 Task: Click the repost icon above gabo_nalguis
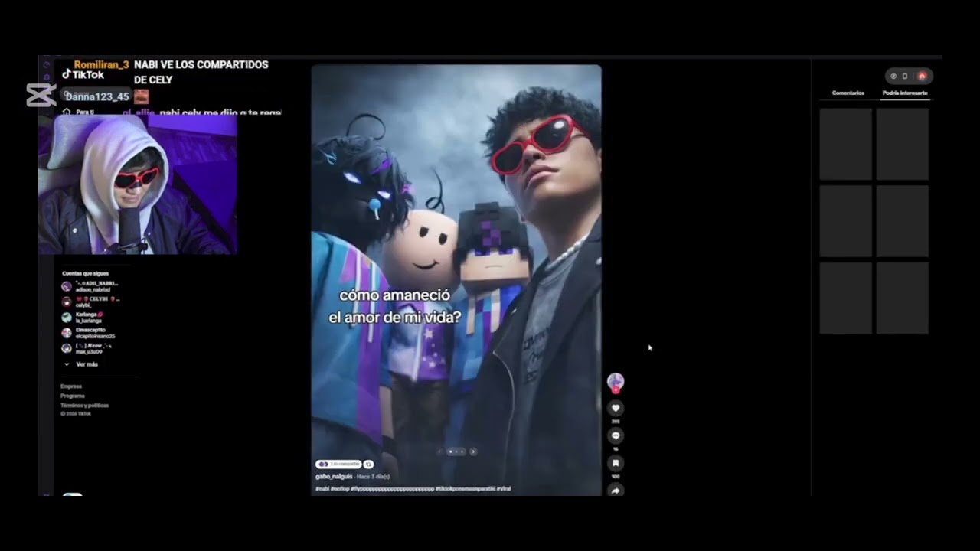[368, 465]
